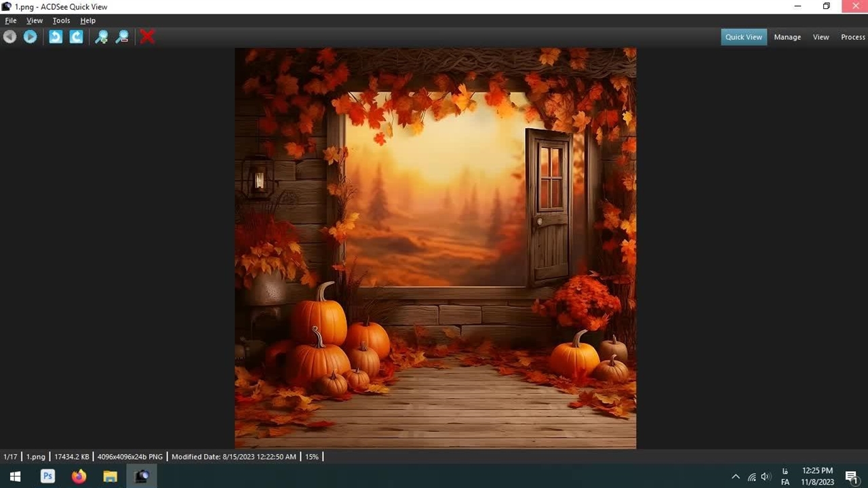Screen dimensions: 868x488
Task: Launch Firefox from the taskbar
Action: click(79, 476)
